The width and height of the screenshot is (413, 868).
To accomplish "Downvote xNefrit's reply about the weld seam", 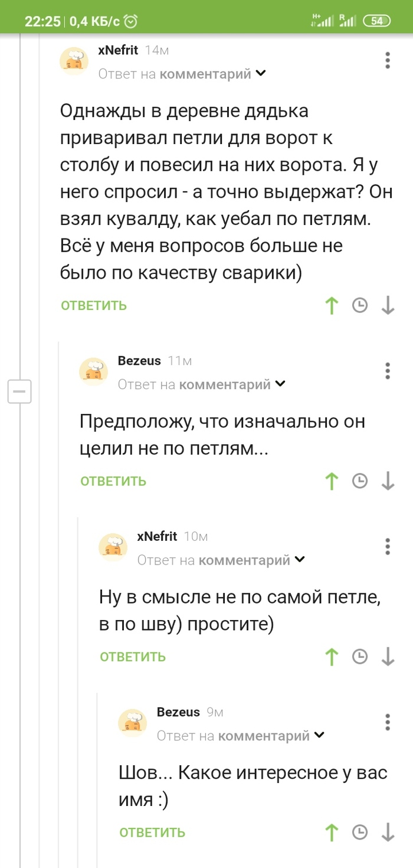I will (x=388, y=656).
